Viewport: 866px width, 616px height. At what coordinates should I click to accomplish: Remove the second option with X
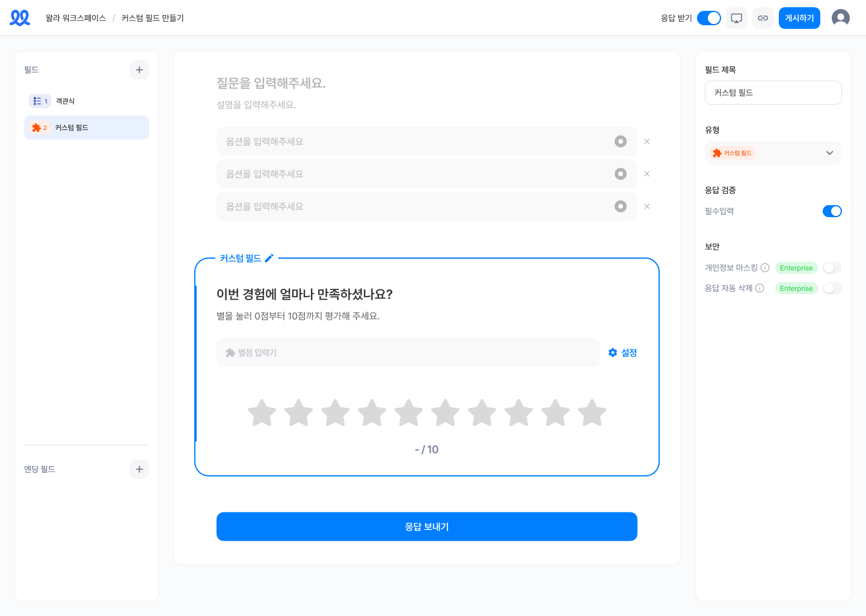click(647, 174)
